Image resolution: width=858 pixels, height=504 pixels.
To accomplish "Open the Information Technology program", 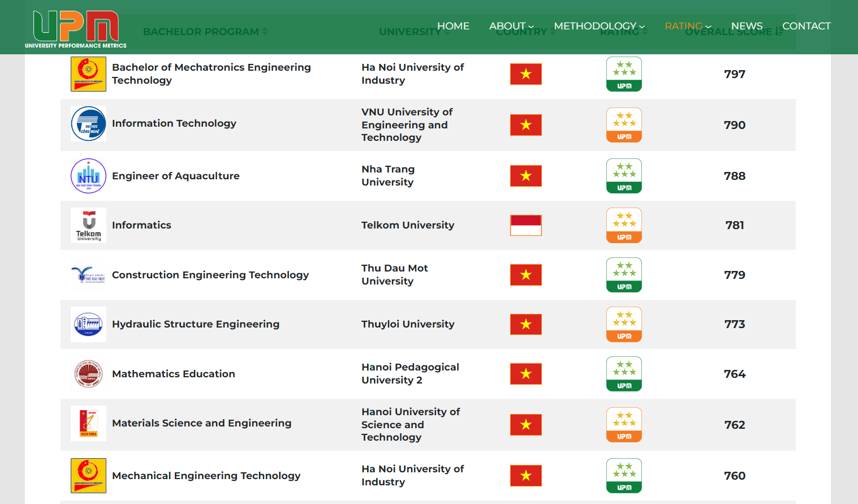I will [174, 123].
